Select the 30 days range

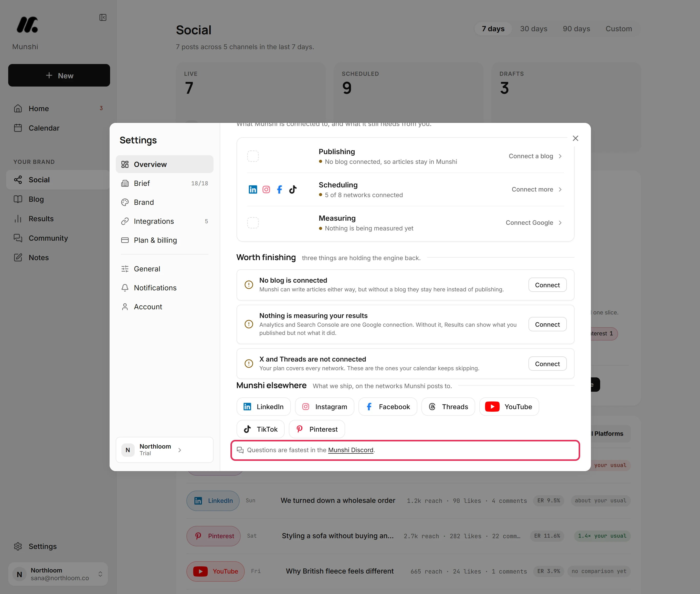tap(534, 29)
